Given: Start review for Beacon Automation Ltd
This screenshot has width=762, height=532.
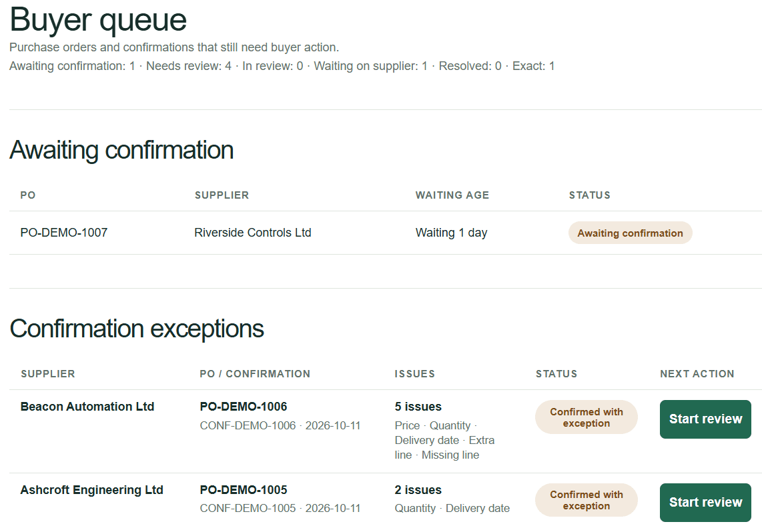Looking at the screenshot, I should (x=705, y=419).
